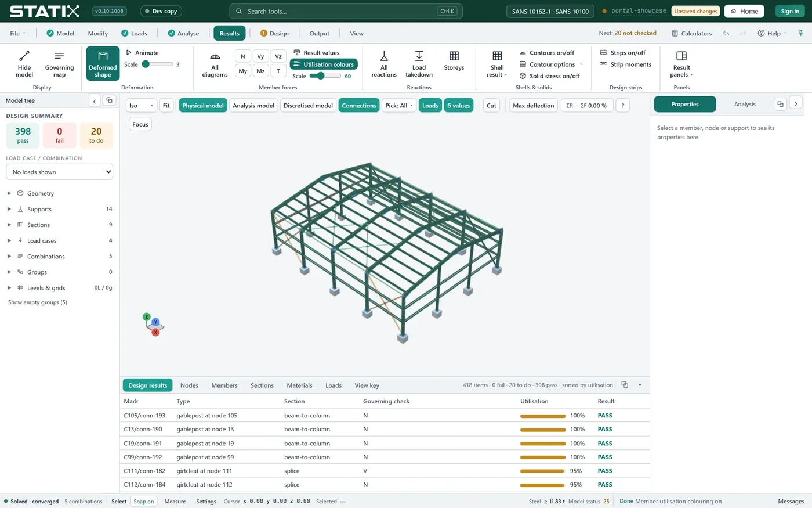Open Calculators
Image resolution: width=812 pixels, height=508 pixels.
coord(692,33)
